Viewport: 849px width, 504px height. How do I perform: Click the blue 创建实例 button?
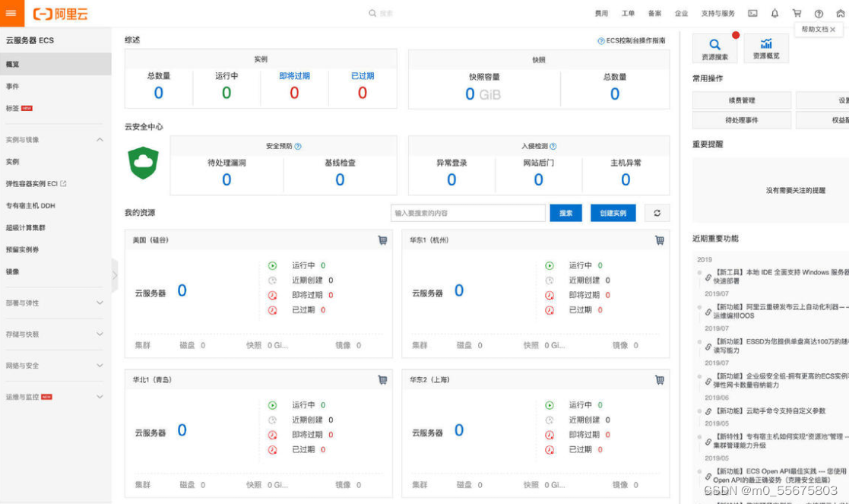pyautogui.click(x=613, y=214)
